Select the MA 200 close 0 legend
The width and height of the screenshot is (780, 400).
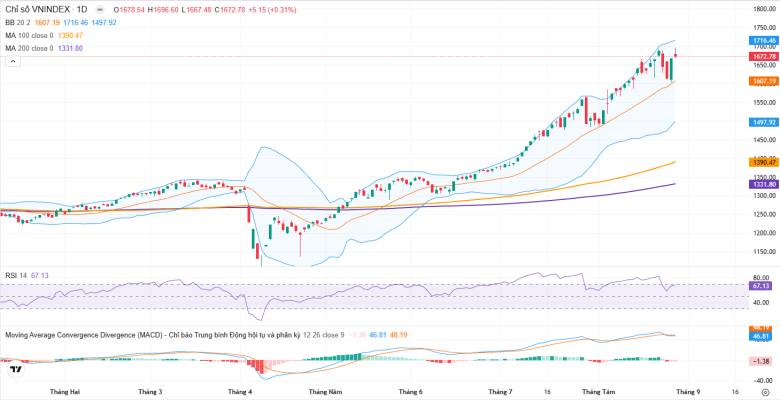click(x=29, y=48)
